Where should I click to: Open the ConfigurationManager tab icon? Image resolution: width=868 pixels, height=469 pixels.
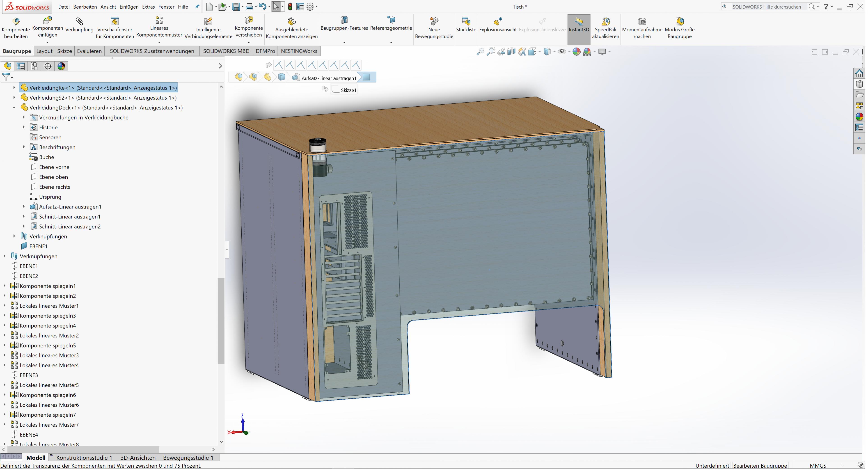tap(34, 66)
